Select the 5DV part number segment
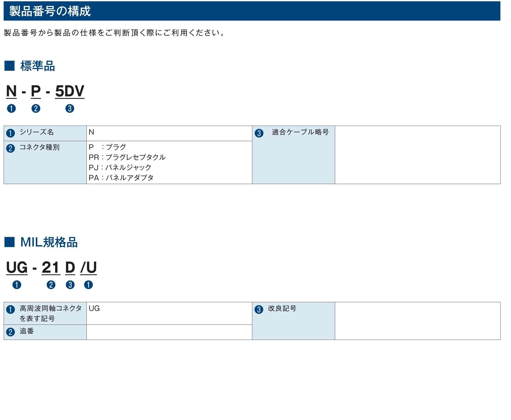511x420 pixels. coord(70,92)
